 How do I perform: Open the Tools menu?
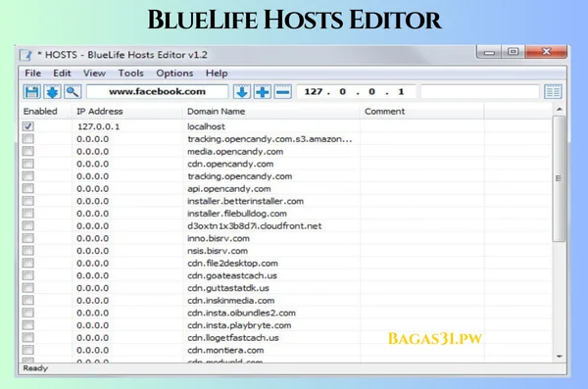point(131,73)
